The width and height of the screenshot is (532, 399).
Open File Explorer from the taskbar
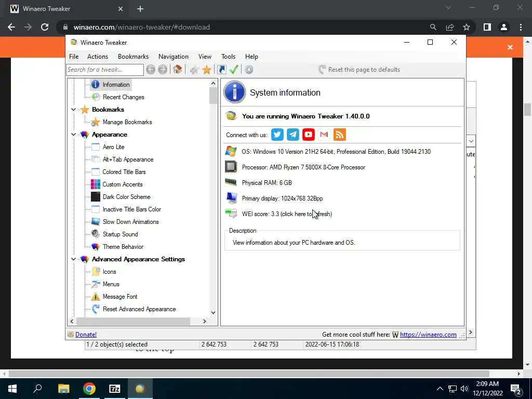tap(63, 389)
